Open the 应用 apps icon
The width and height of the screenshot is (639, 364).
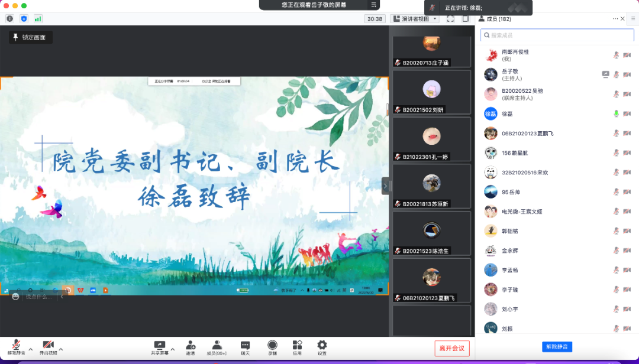[297, 347]
